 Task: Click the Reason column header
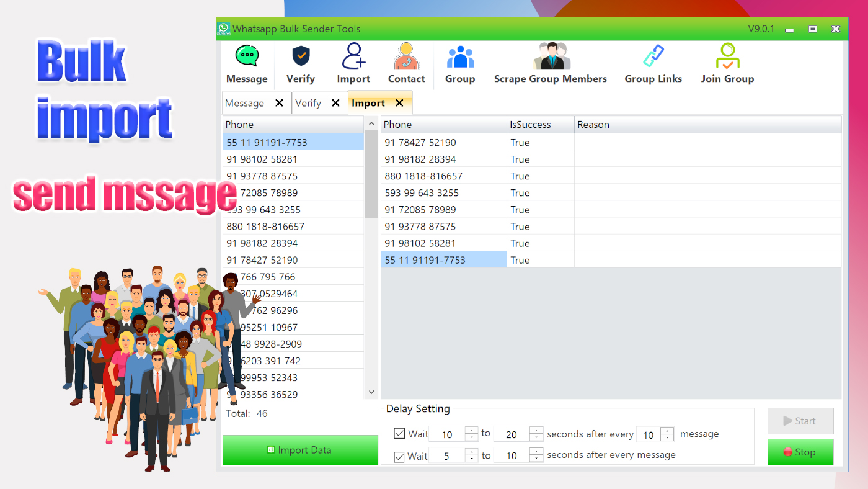[708, 124]
